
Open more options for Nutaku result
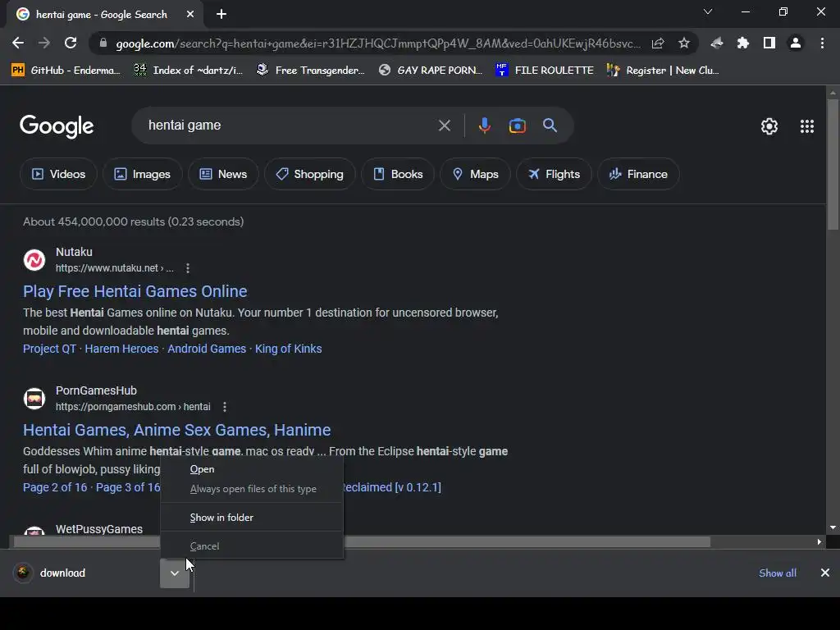[188, 268]
